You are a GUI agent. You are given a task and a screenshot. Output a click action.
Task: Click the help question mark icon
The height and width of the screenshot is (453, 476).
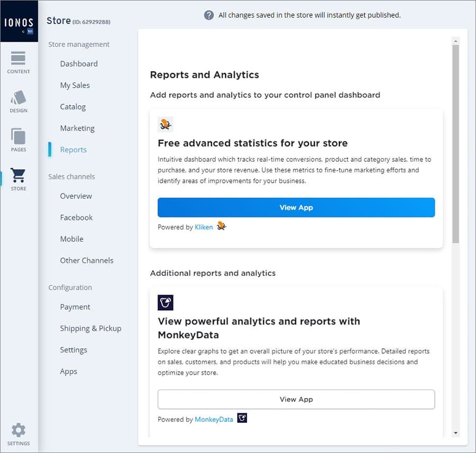209,15
